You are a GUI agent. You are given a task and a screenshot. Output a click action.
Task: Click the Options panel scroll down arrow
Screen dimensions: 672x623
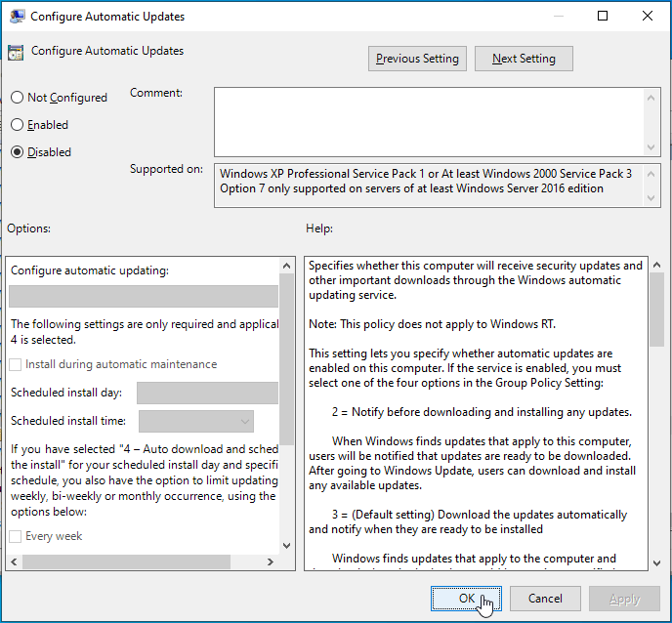point(286,545)
